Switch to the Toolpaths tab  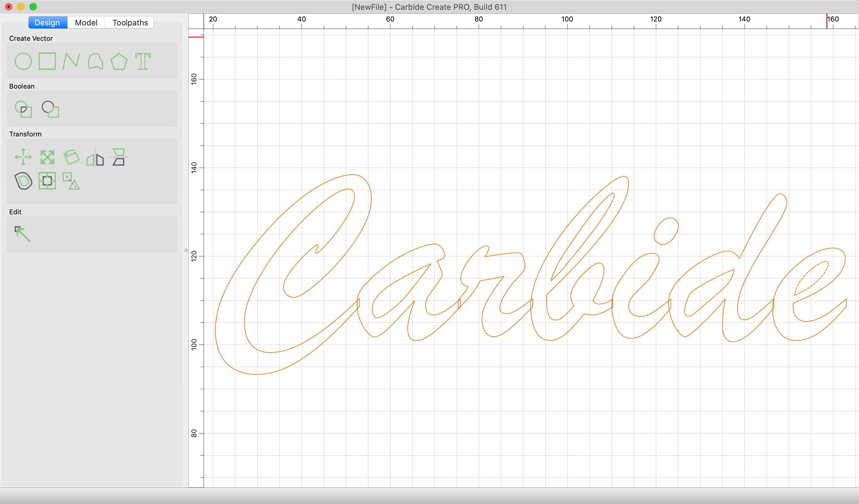pos(130,23)
